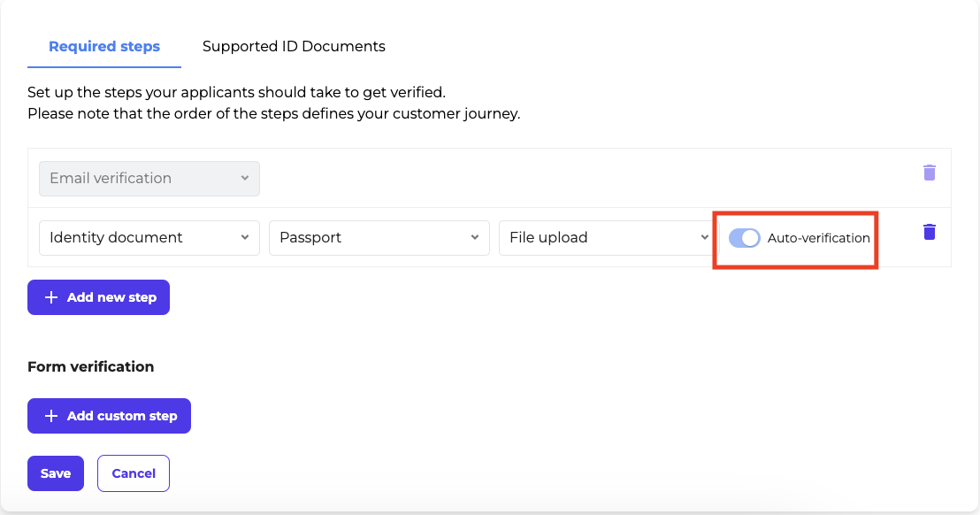Delete the Email verification step
Image resolution: width=980 pixels, height=515 pixels.
coord(929,173)
